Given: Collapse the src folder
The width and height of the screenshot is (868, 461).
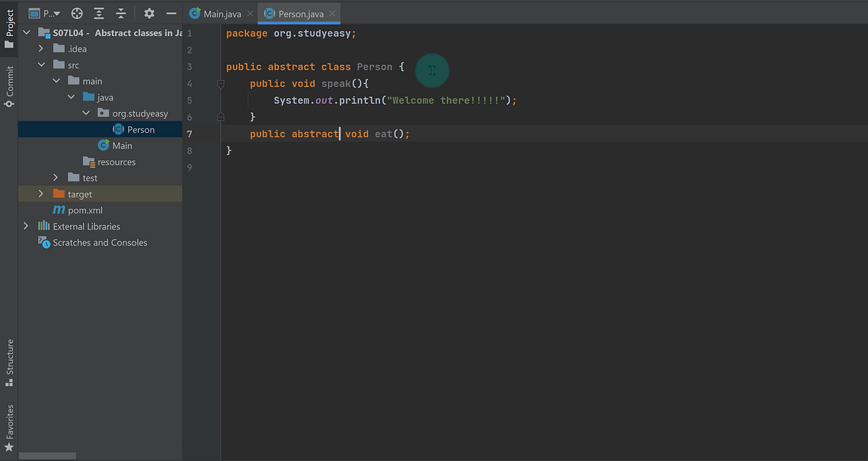Looking at the screenshot, I should pos(41,64).
